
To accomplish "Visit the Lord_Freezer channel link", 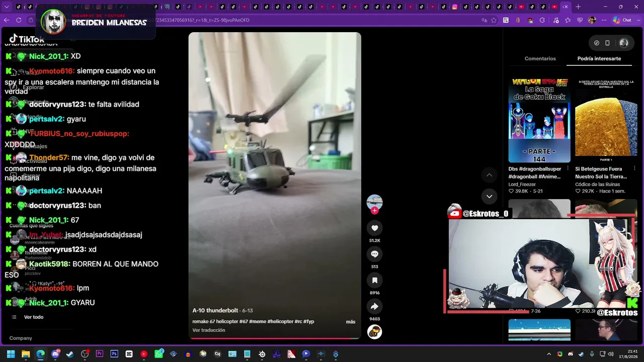I will tap(522, 185).
